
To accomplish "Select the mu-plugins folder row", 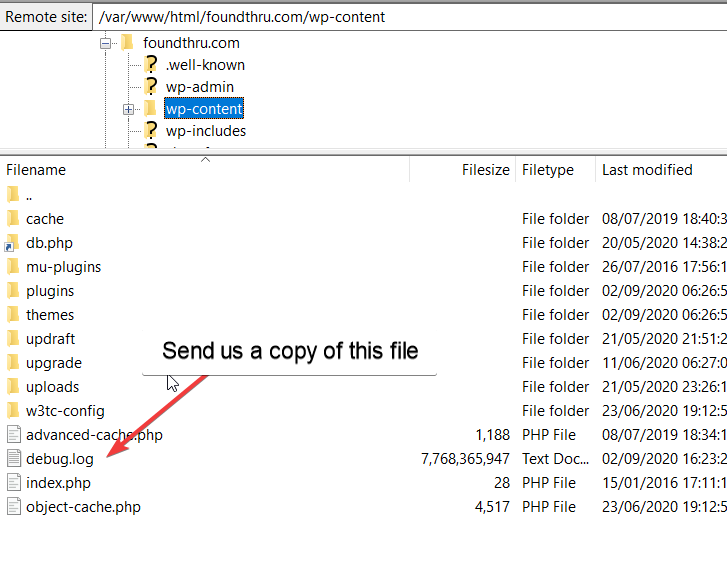I will click(364, 267).
